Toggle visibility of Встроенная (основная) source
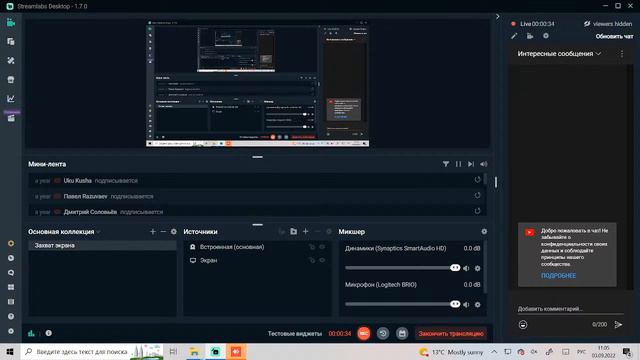 (x=322, y=247)
